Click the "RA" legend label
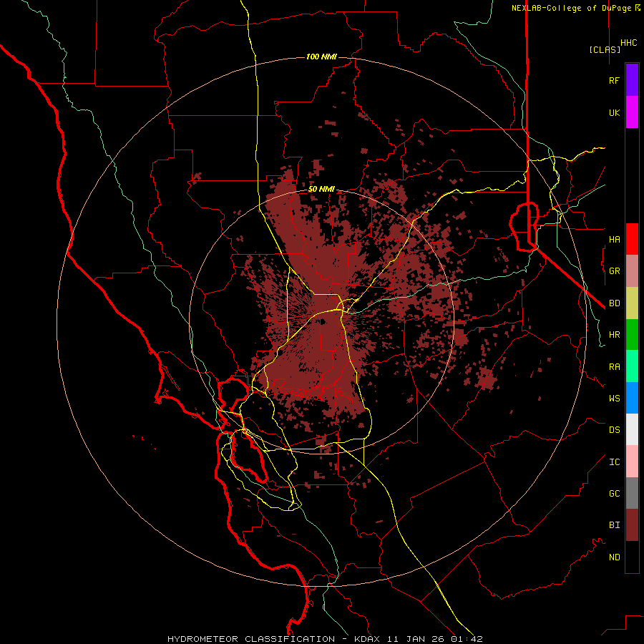 click(x=614, y=367)
